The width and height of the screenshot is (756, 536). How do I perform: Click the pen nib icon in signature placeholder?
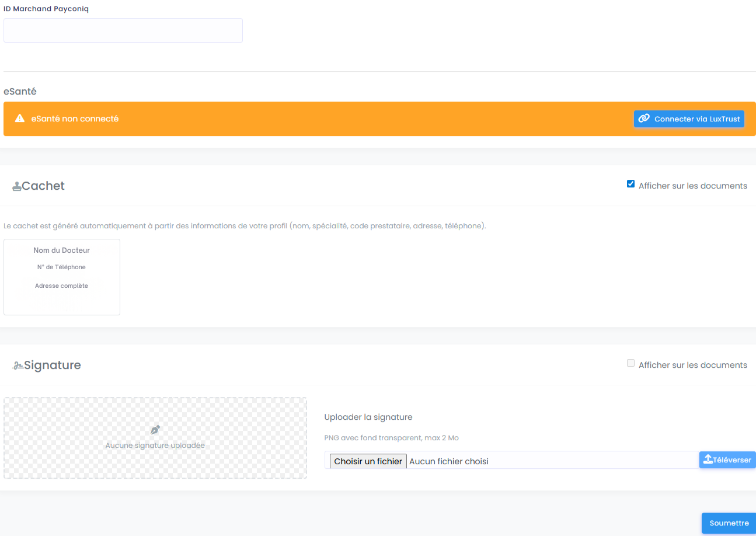click(x=155, y=430)
